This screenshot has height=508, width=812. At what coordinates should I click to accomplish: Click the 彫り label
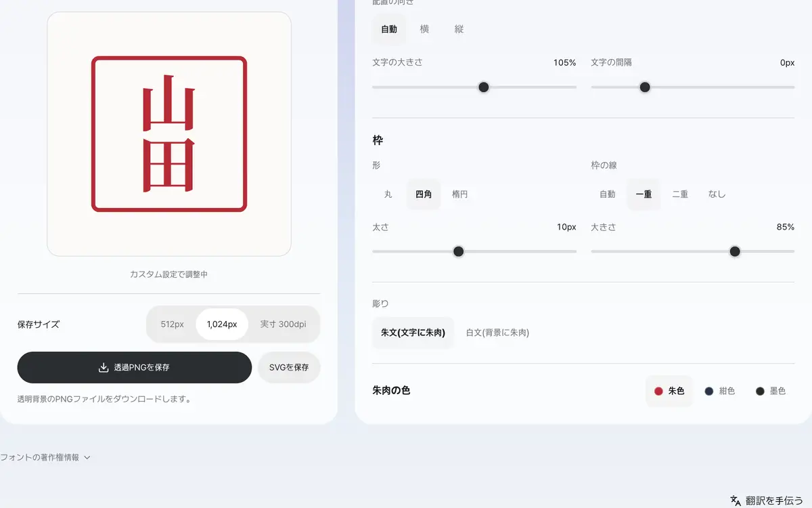tap(380, 303)
